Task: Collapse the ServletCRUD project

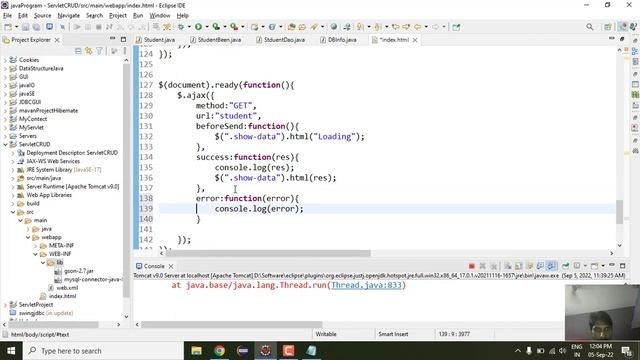Action: [x=5, y=144]
